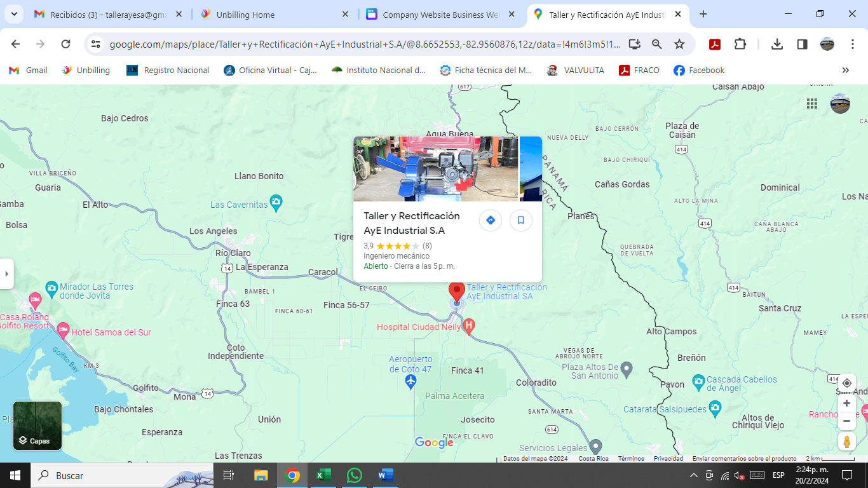Open Ficha técnica bookmark

pos(486,71)
